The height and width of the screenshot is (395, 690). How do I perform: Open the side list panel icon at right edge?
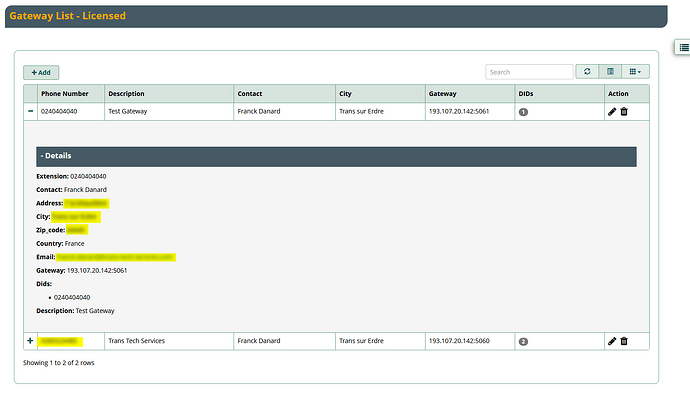(x=683, y=48)
